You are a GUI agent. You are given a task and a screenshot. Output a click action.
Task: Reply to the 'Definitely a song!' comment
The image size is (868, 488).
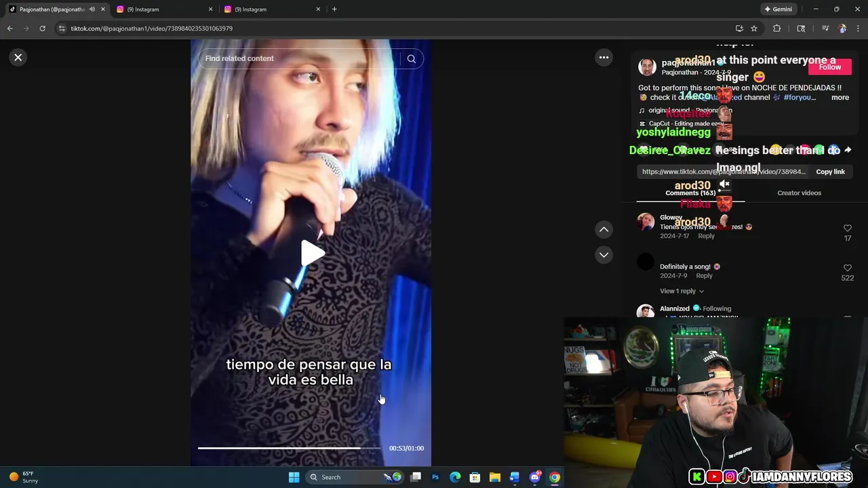(704, 276)
